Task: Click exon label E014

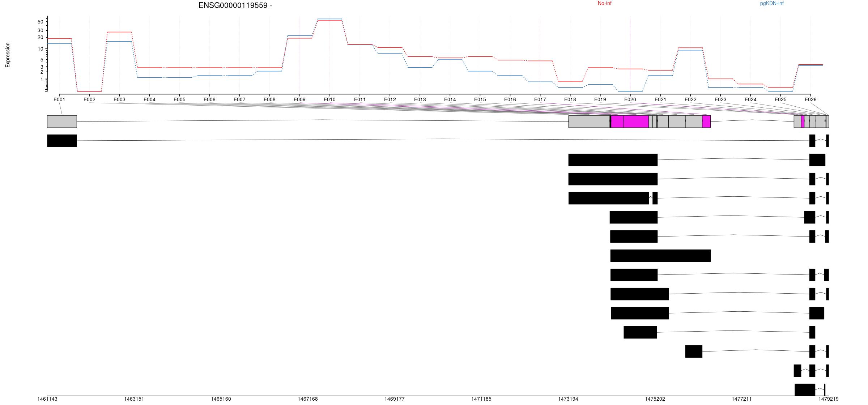Action: point(450,99)
